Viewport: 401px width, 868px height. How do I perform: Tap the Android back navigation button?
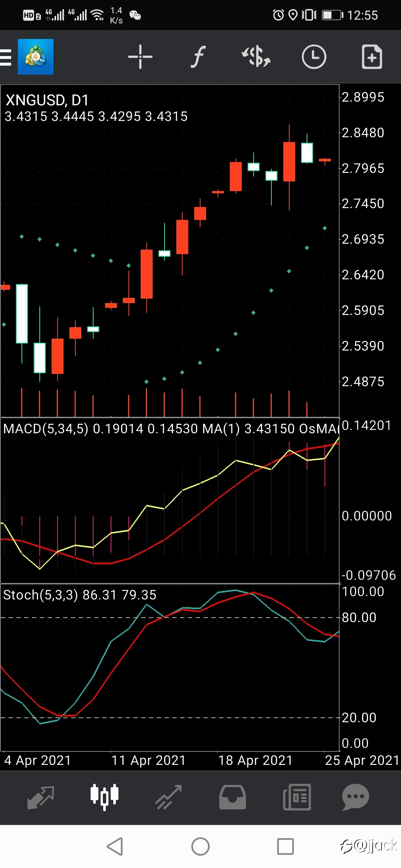pyautogui.click(x=115, y=846)
